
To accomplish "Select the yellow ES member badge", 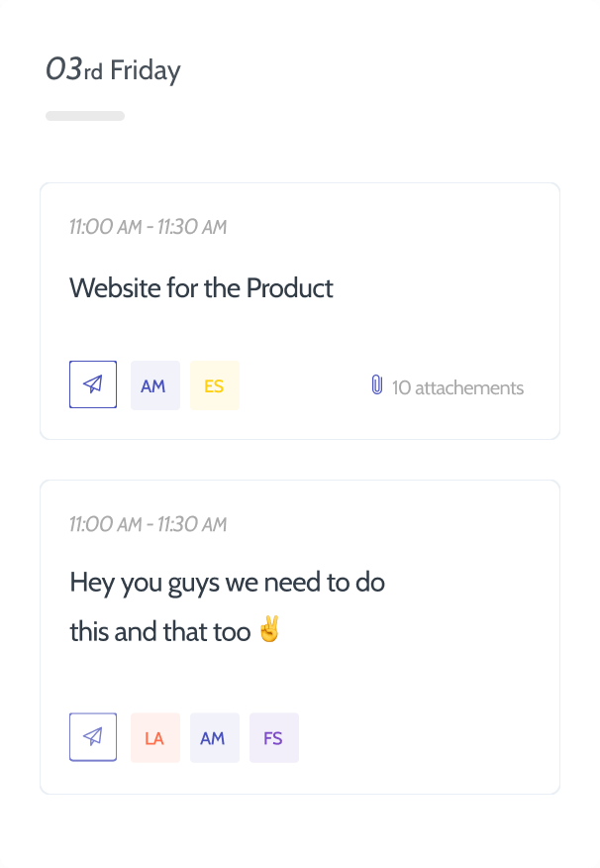I will [215, 385].
